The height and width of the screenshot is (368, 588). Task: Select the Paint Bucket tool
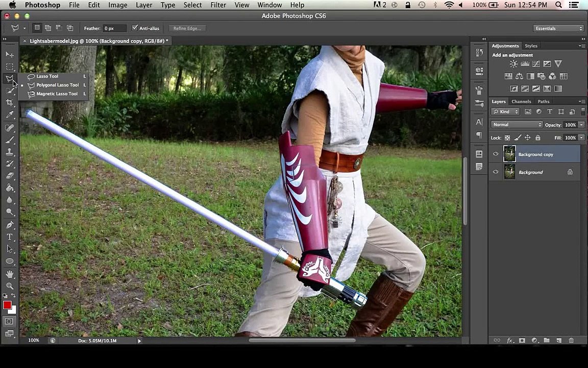coord(10,188)
